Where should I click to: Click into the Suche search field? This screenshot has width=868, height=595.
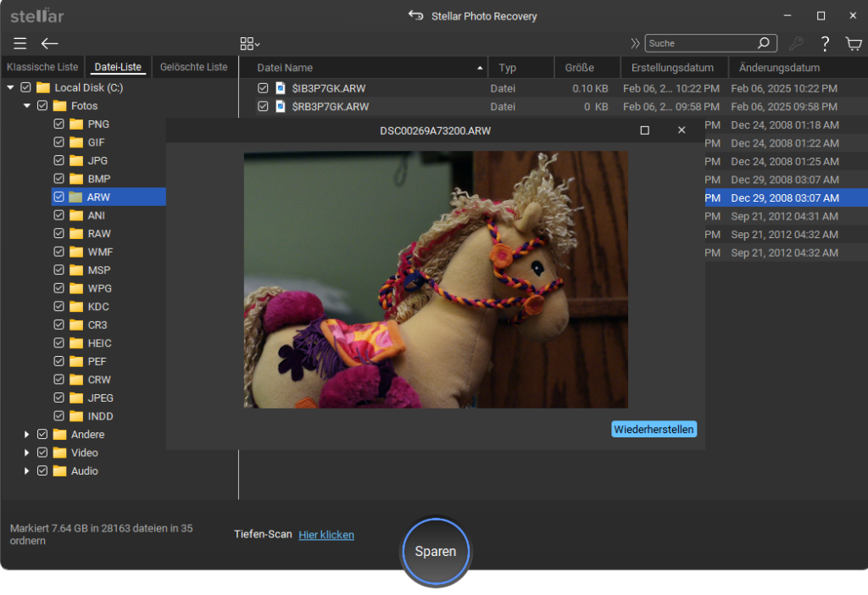pyautogui.click(x=699, y=43)
